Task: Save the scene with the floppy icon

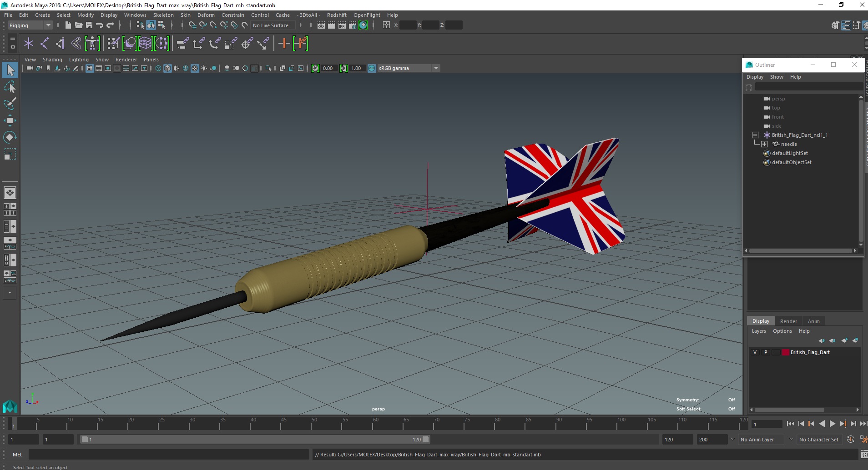Action: point(89,25)
